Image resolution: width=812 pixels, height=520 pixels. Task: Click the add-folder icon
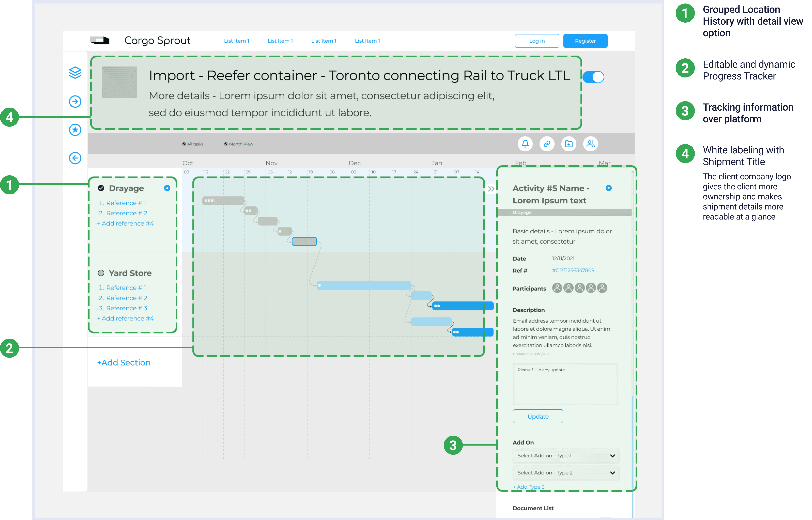(568, 144)
